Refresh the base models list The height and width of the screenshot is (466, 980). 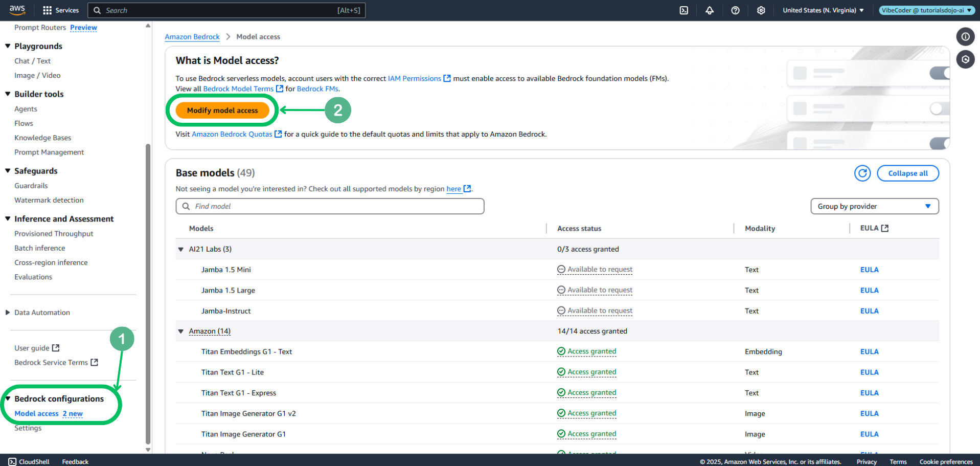(x=862, y=173)
